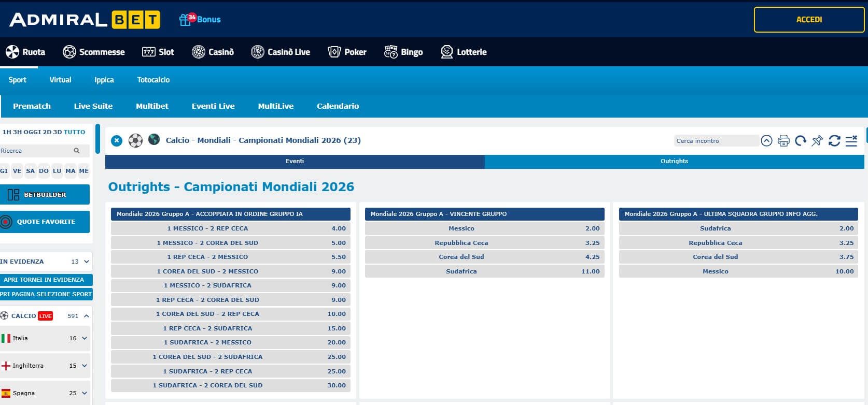Image resolution: width=868 pixels, height=405 pixels.
Task: Open the Totocalcio link
Action: (153, 80)
